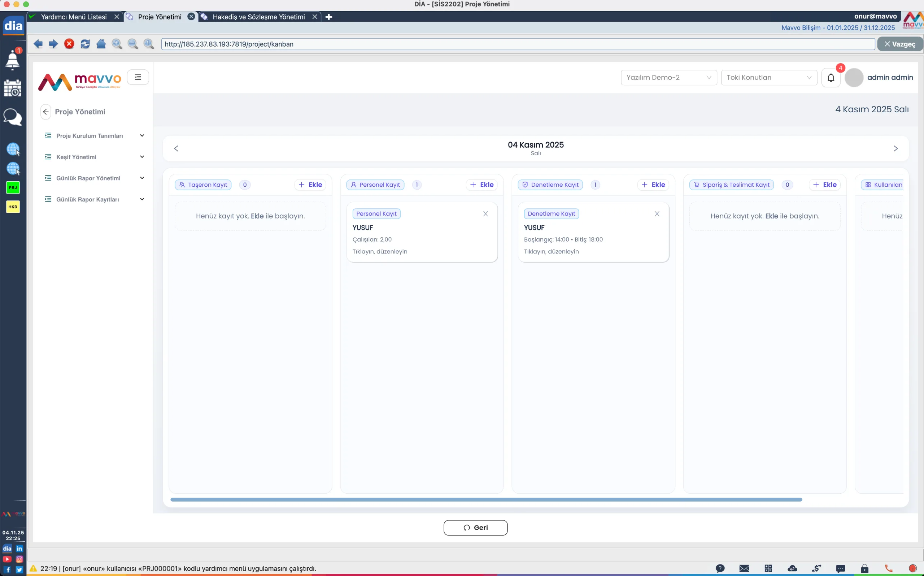Open help via the question mark status bar icon
The width and height of the screenshot is (924, 576).
click(720, 569)
